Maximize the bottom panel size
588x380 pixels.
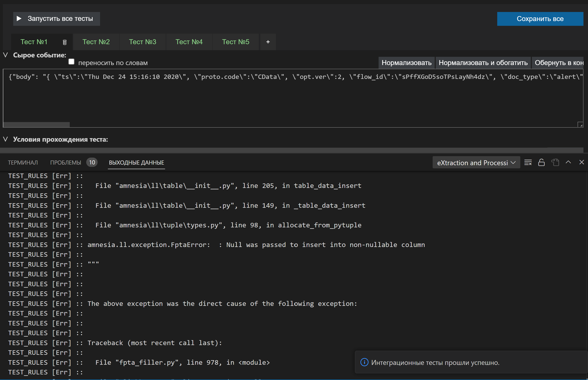[568, 162]
